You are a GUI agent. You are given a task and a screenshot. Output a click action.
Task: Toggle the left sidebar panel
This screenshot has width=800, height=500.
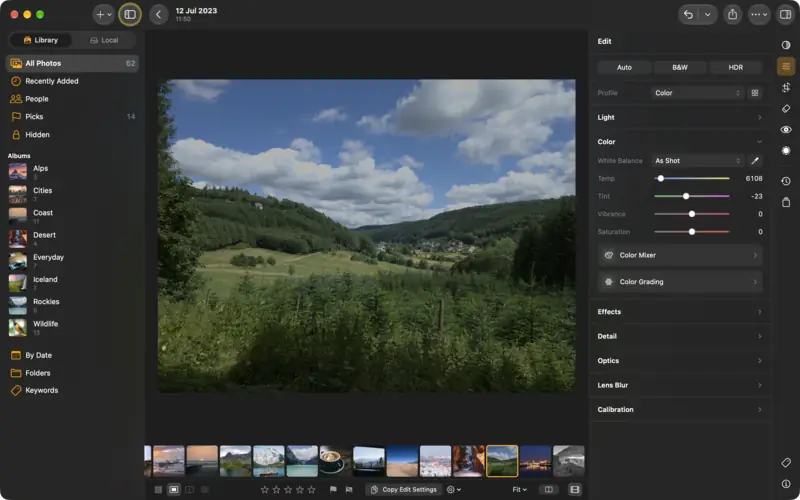pyautogui.click(x=130, y=15)
